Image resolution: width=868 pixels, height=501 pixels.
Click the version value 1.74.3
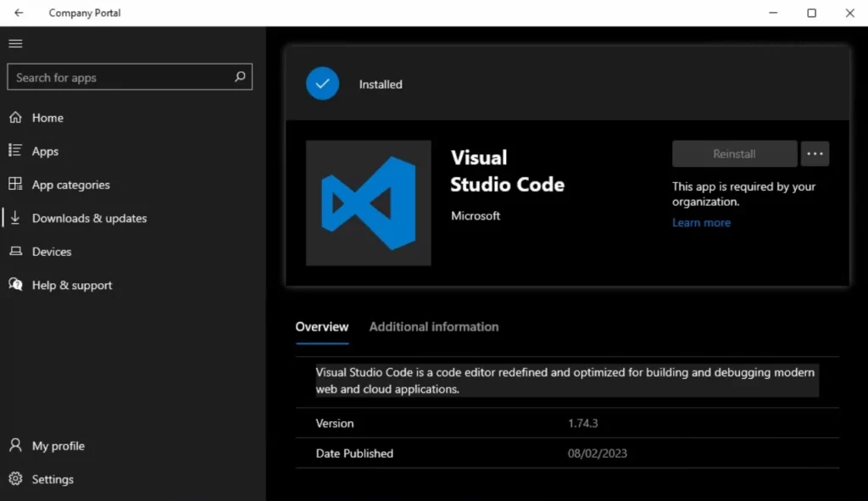coord(583,424)
